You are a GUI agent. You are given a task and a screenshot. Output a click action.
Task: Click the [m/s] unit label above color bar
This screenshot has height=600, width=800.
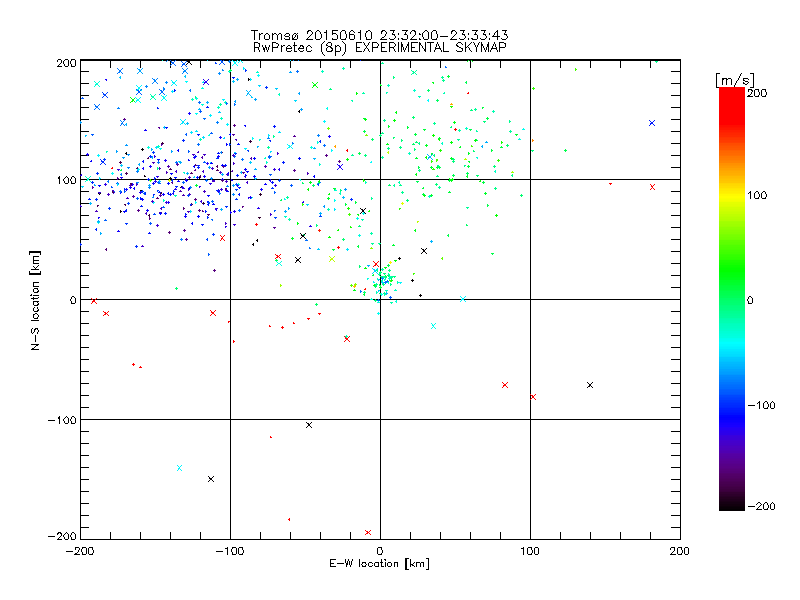click(x=735, y=80)
